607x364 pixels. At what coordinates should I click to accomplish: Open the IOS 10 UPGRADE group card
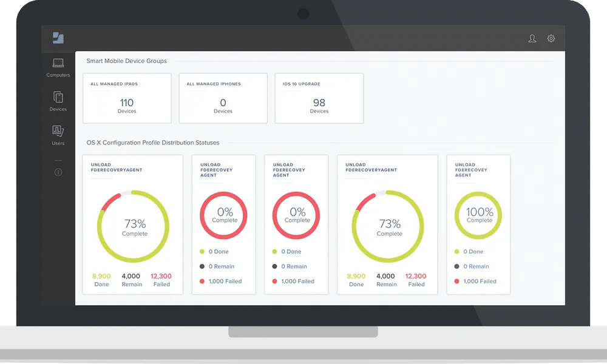click(x=319, y=98)
